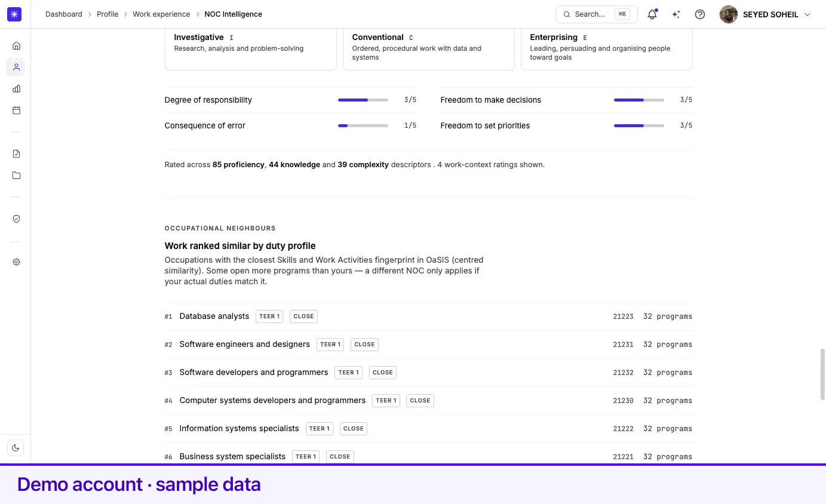Open Computer systems developers and programmers row
The height and width of the screenshot is (504, 826).
[429, 401]
